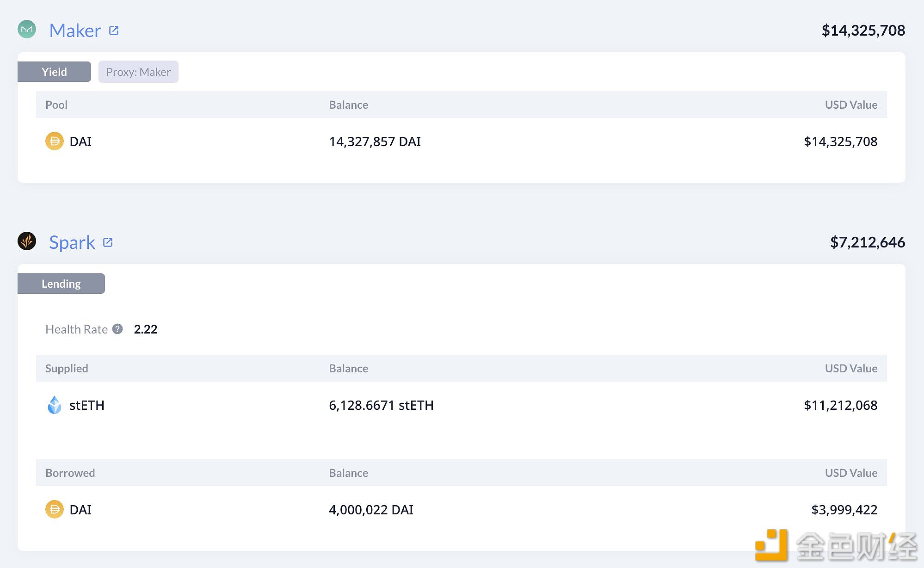
Task: Open Maker external link icon
Action: [x=114, y=31]
